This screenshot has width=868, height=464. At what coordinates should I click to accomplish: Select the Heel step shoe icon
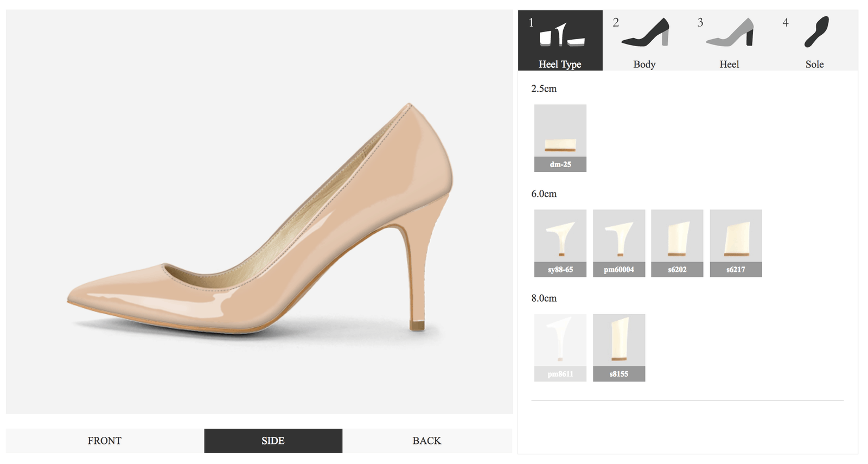[730, 33]
